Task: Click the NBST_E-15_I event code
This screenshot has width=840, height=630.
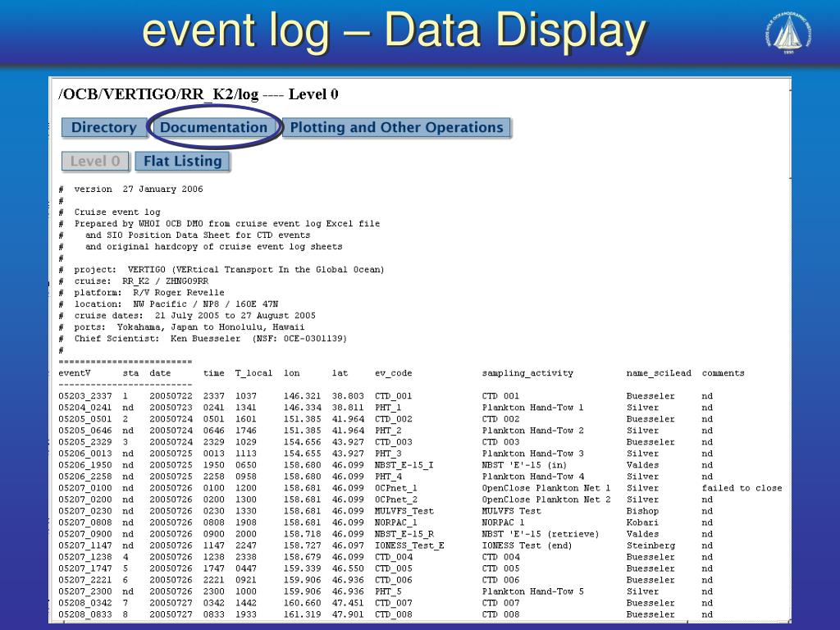Action: 404,465
